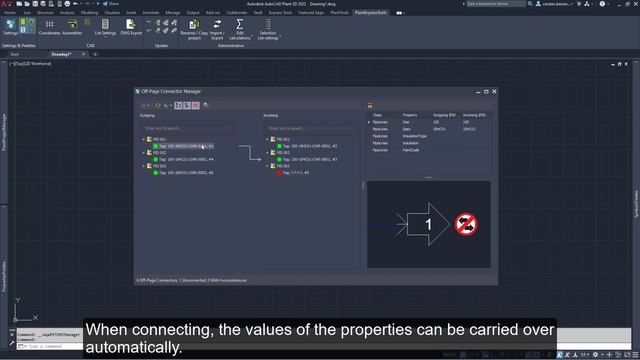The width and height of the screenshot is (640, 360).
Task: Click the orange icon above the properties table
Action: click(370, 106)
